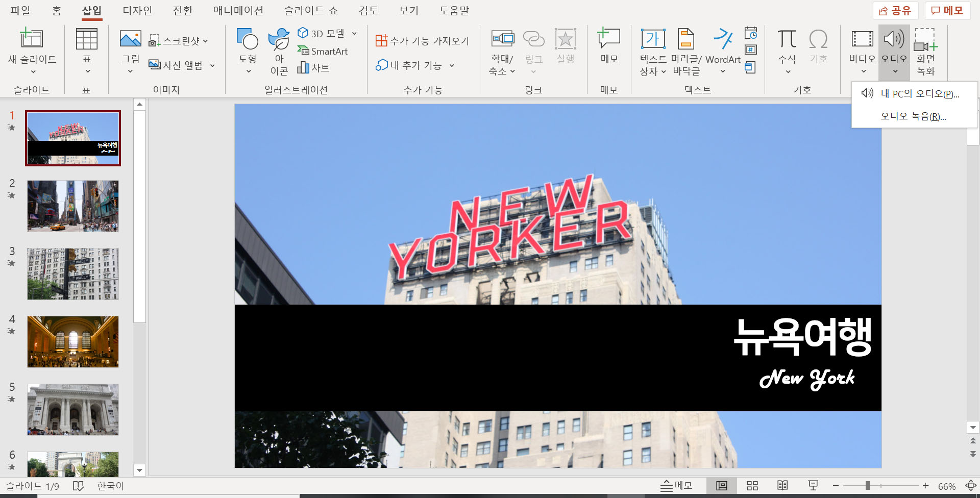Click the Video (비디오) icon
This screenshot has width=980, height=498.
862,39
